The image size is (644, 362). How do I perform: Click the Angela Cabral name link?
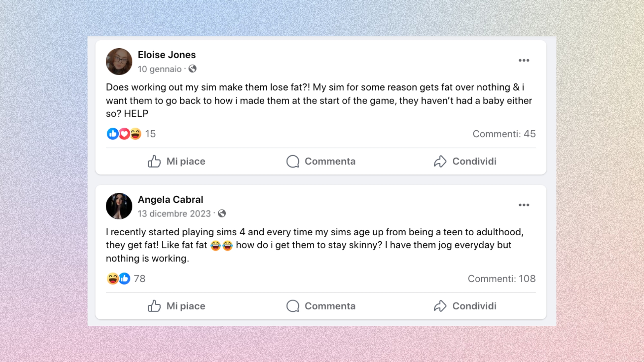(170, 199)
